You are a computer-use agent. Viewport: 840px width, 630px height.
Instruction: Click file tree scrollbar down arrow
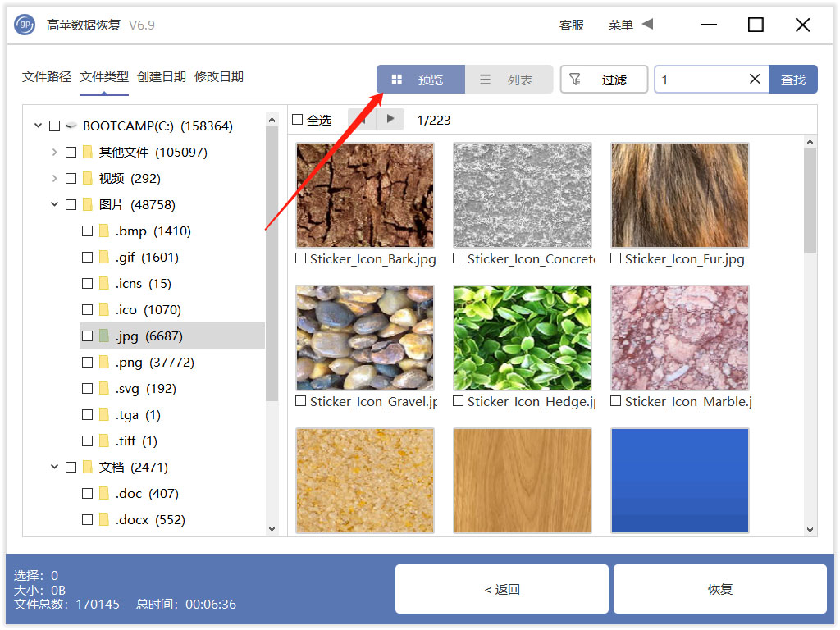coord(272,529)
